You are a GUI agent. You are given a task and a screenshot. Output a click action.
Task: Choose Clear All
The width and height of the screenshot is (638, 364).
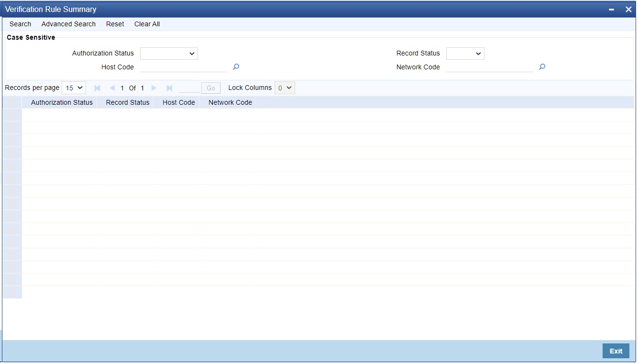click(x=147, y=24)
